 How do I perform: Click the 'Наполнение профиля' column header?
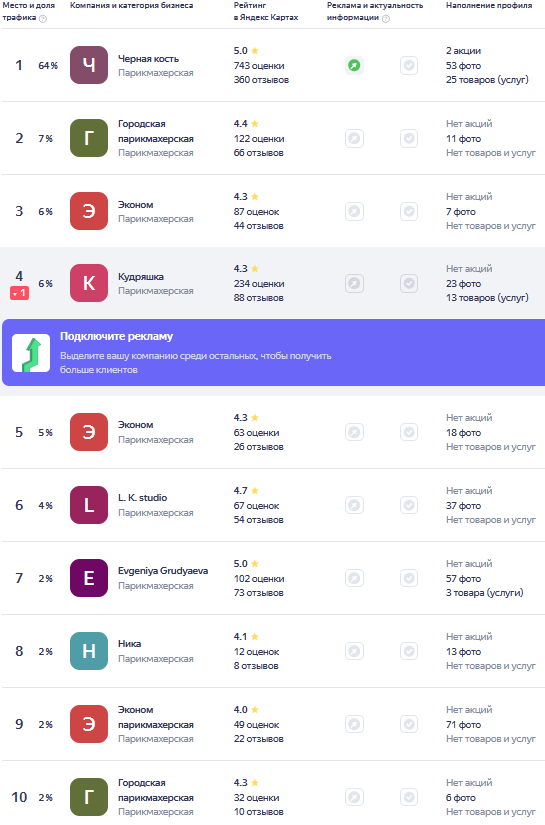[x=489, y=5]
